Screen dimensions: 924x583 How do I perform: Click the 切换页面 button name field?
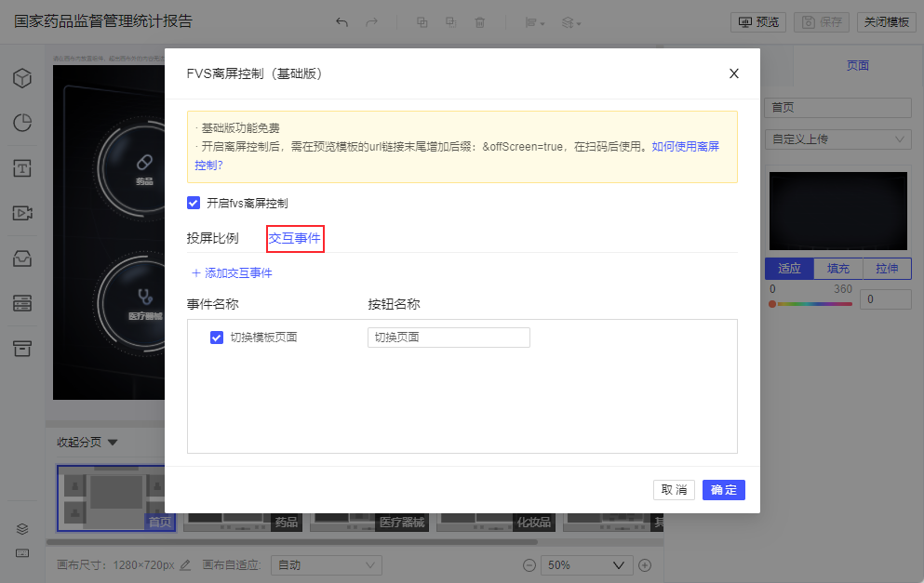[449, 338]
